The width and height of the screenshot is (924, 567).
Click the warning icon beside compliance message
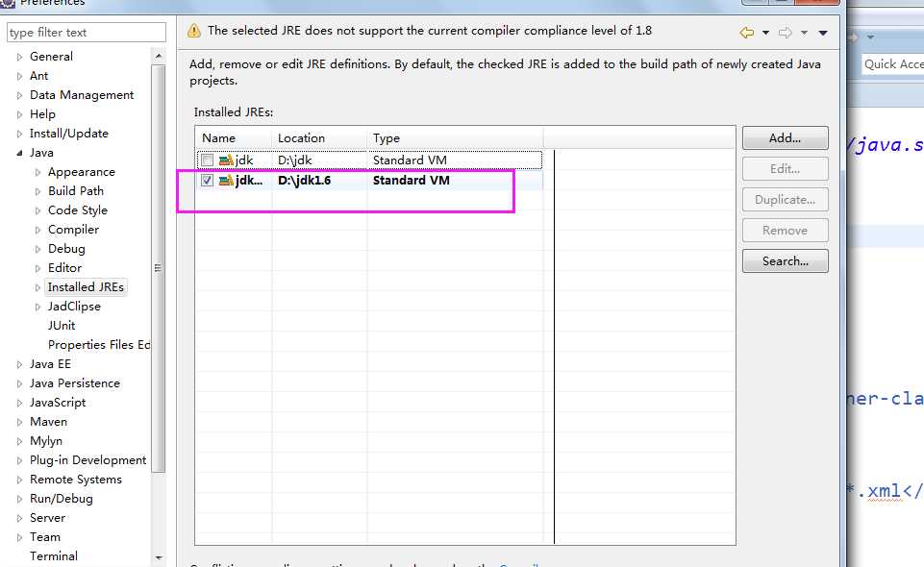[x=194, y=31]
